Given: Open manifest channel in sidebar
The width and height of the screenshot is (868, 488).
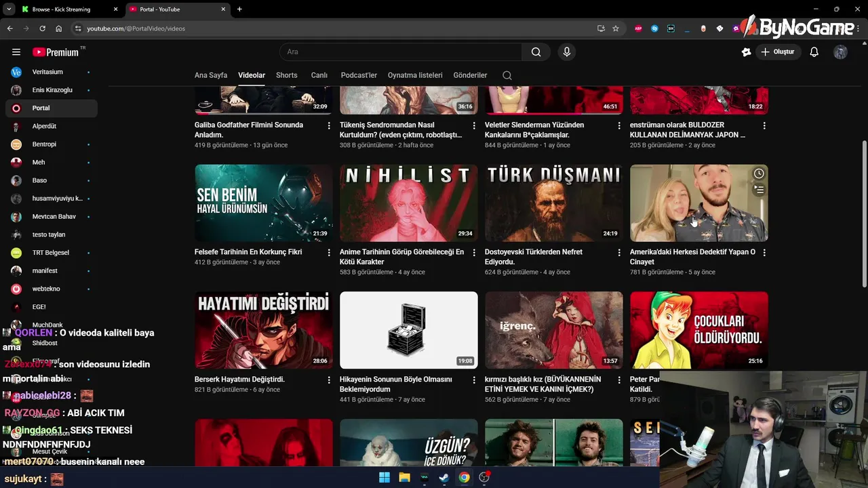Looking at the screenshot, I should click(x=52, y=271).
